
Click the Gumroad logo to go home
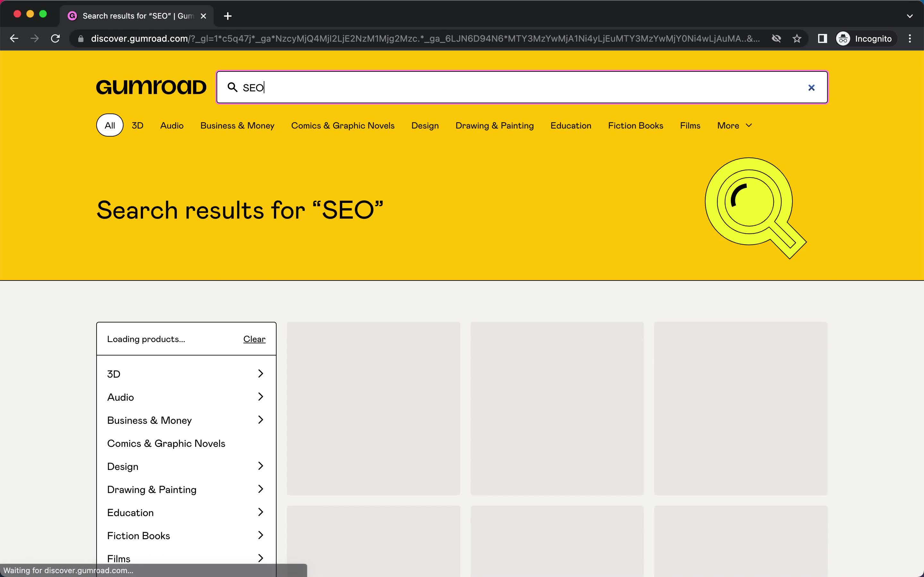(x=151, y=87)
